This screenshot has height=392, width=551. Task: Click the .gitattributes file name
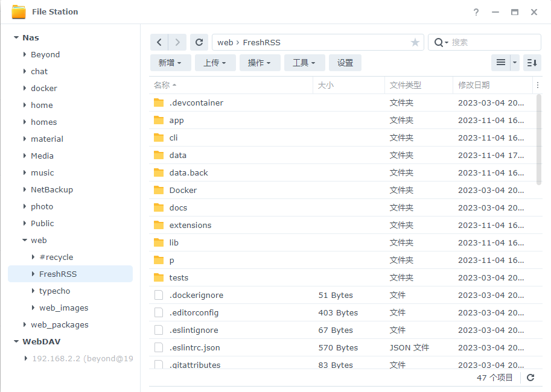[195, 365]
